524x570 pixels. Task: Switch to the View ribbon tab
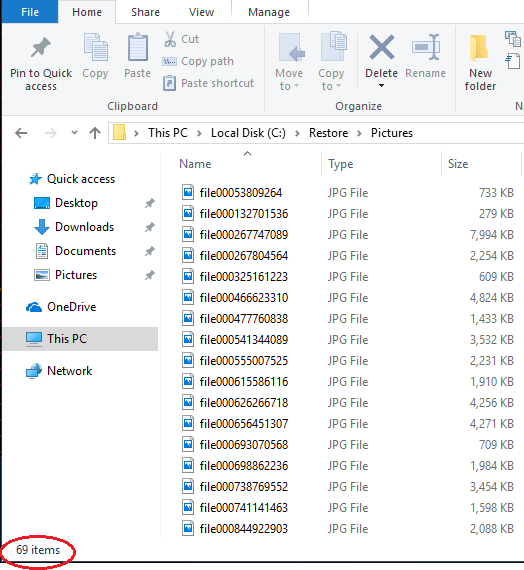pos(201,12)
